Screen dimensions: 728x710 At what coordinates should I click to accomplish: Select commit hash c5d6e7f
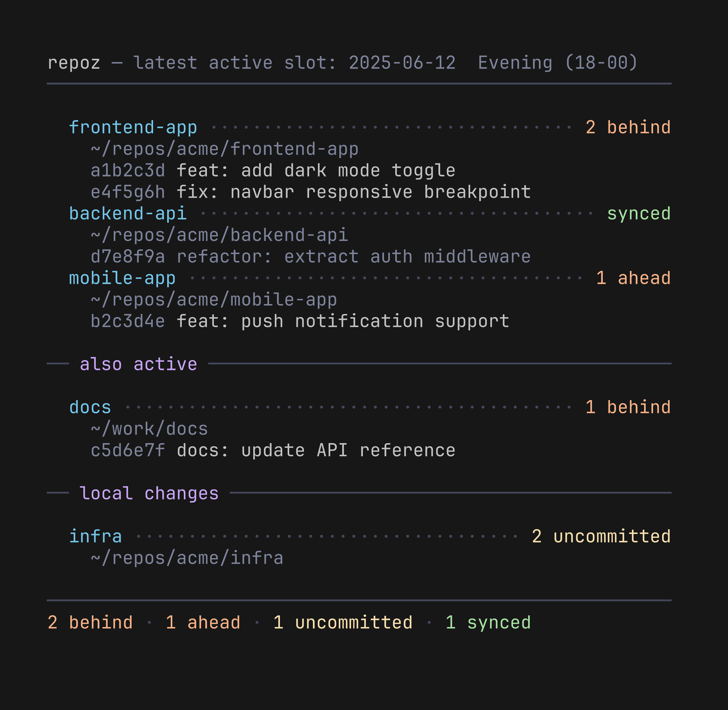tap(128, 450)
